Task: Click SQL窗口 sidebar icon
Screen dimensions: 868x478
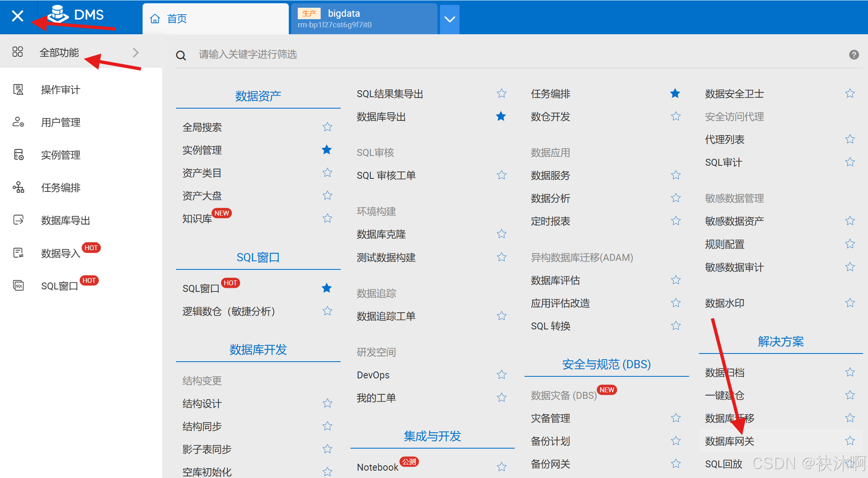Action: [18, 285]
